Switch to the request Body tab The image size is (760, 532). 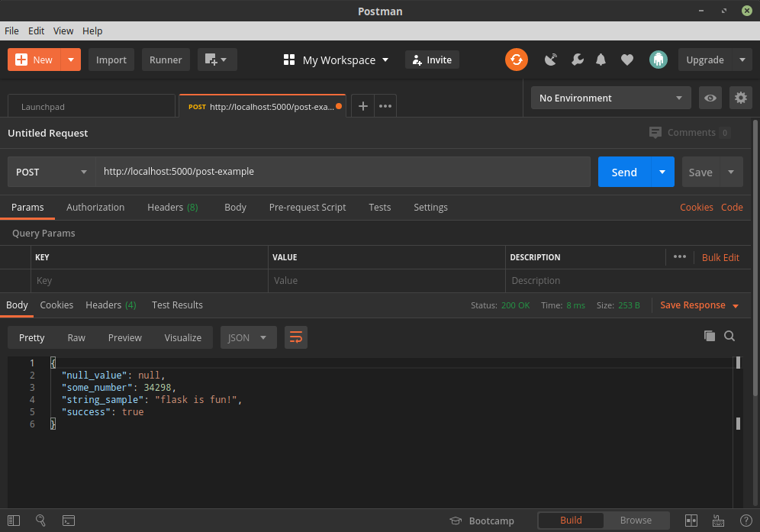click(235, 207)
